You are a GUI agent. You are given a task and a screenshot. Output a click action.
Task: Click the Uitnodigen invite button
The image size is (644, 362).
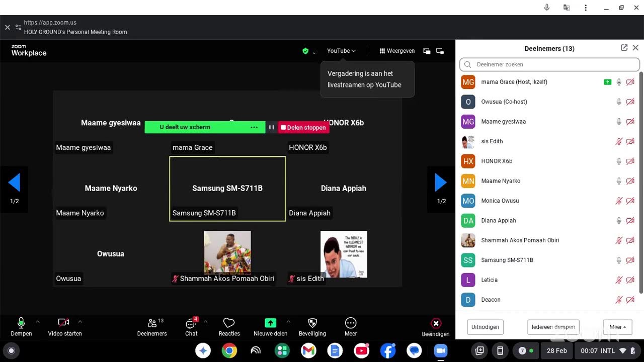click(x=485, y=327)
